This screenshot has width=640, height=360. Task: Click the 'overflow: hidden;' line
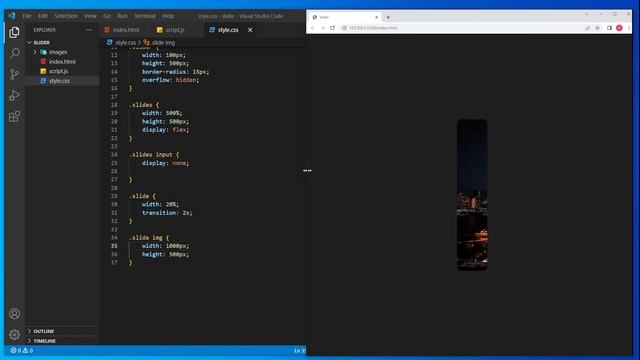170,80
